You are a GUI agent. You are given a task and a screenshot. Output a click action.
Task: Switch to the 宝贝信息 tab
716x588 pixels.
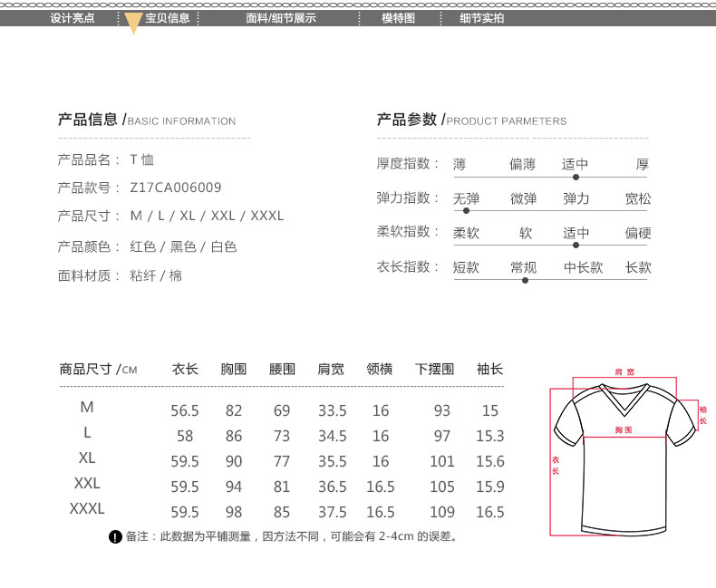167,18
